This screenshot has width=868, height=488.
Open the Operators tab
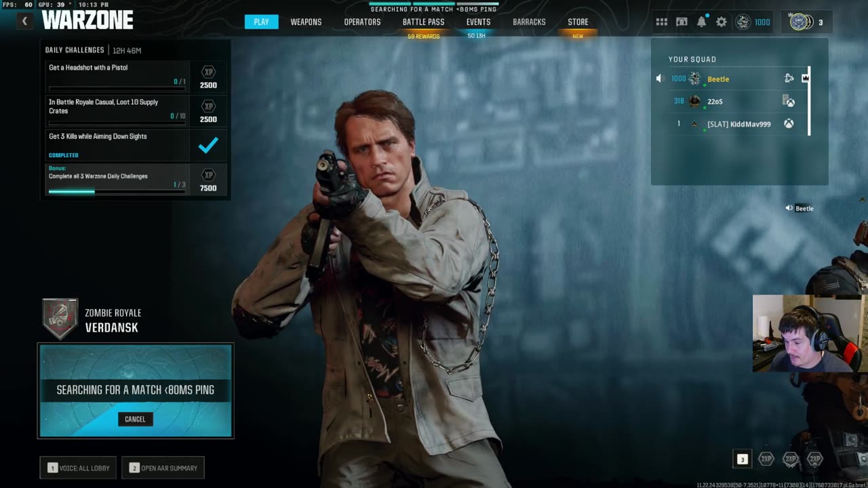coord(362,22)
